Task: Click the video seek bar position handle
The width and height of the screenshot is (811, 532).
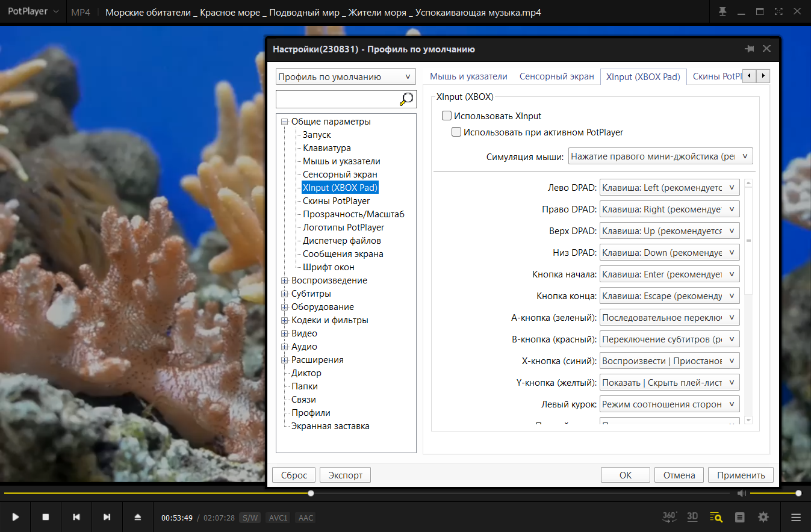Action: (x=311, y=493)
